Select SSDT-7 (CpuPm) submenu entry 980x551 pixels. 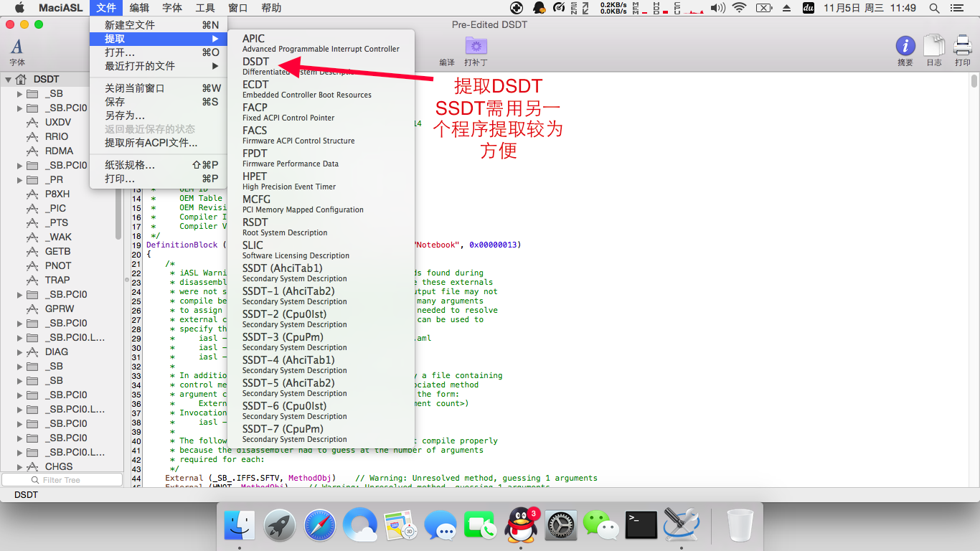321,433
